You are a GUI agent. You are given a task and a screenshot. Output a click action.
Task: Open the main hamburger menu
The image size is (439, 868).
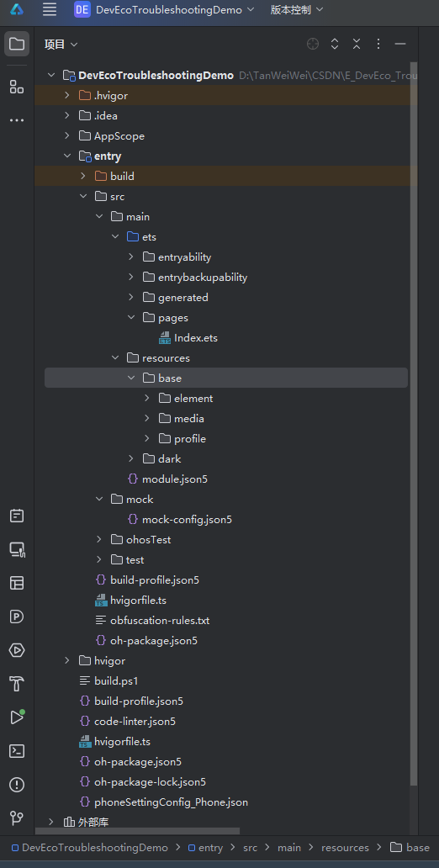tap(50, 9)
